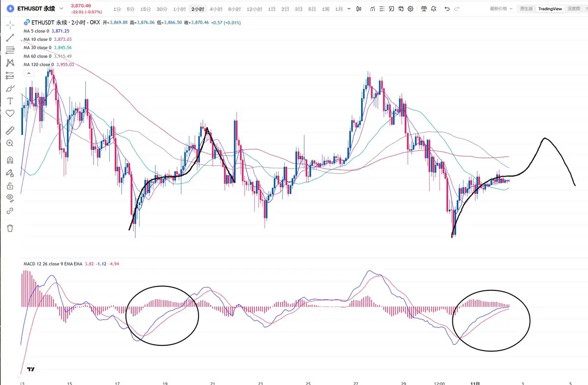Select the text annotation tool
This screenshot has height=385, width=588.
point(10,101)
